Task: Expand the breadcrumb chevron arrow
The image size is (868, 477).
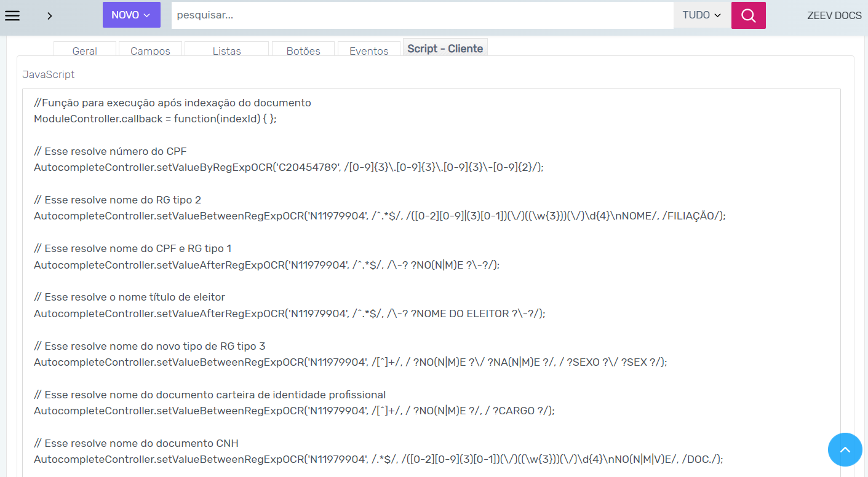Action: pyautogui.click(x=50, y=16)
